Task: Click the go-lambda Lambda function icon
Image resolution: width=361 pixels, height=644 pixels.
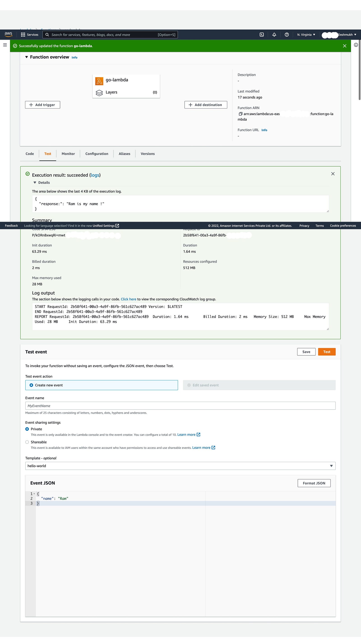Action: click(x=99, y=81)
